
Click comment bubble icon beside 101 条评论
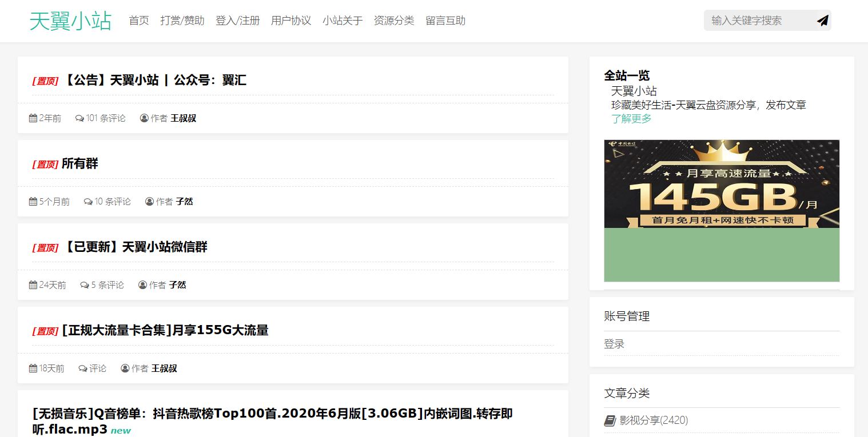pos(79,118)
